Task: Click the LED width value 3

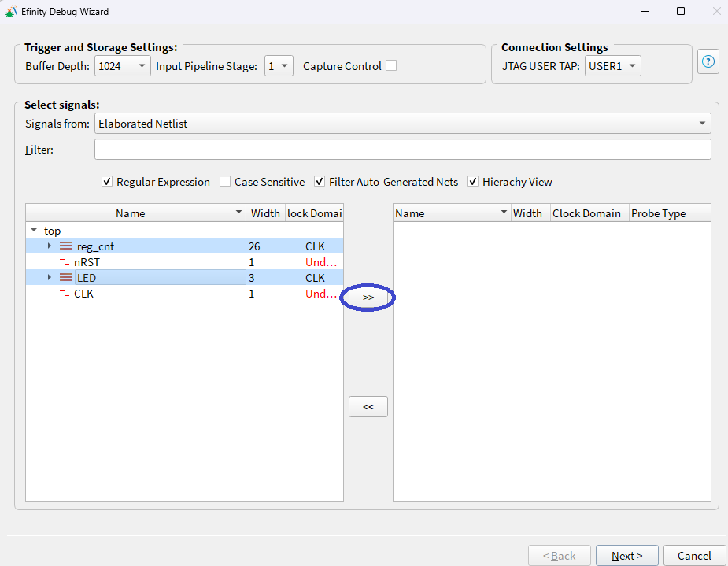Action: (252, 278)
